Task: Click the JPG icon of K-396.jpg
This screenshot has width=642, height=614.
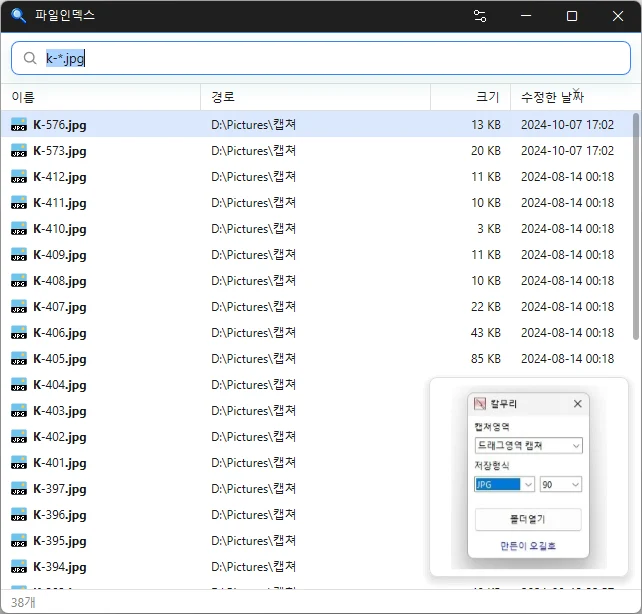Action: pyautogui.click(x=19, y=515)
